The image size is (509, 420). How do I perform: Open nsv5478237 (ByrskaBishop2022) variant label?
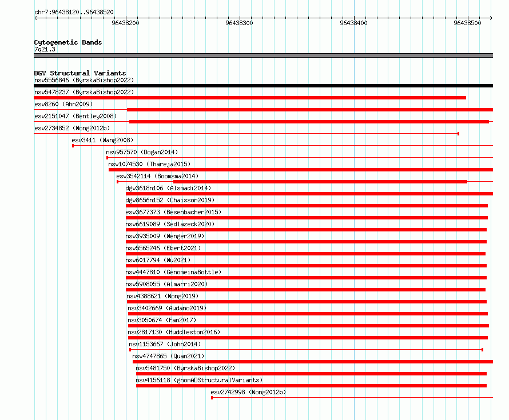84,92
